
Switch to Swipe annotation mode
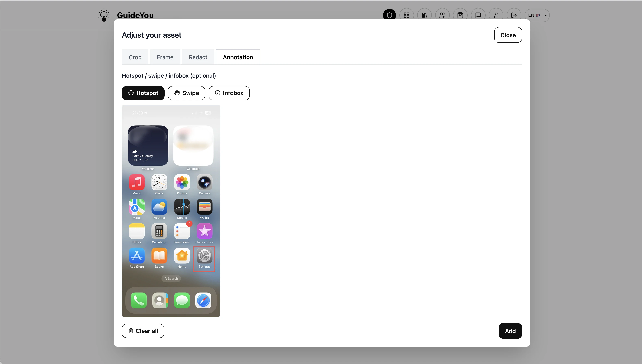tap(187, 93)
